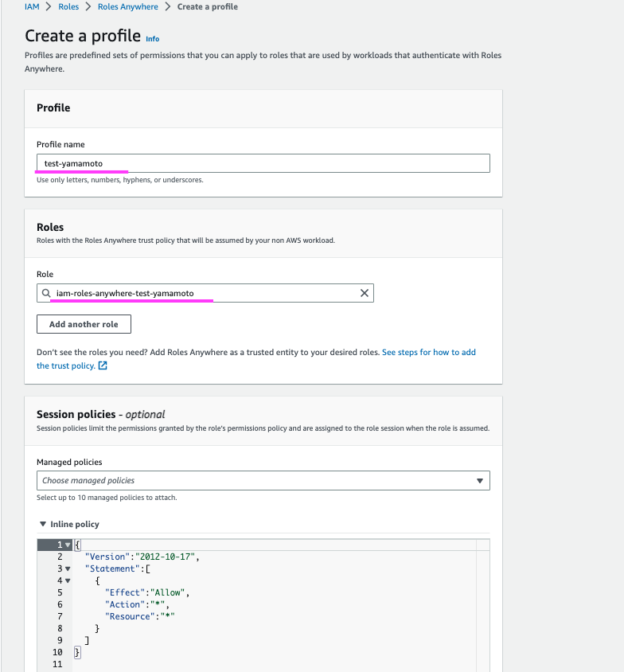Click Add another role button

point(84,324)
